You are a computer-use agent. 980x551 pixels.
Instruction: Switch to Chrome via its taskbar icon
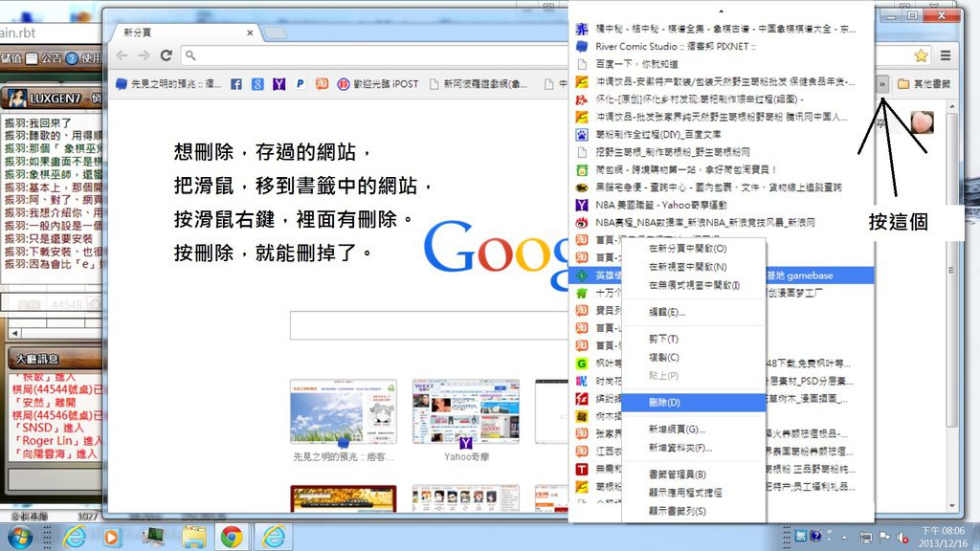tap(232, 538)
